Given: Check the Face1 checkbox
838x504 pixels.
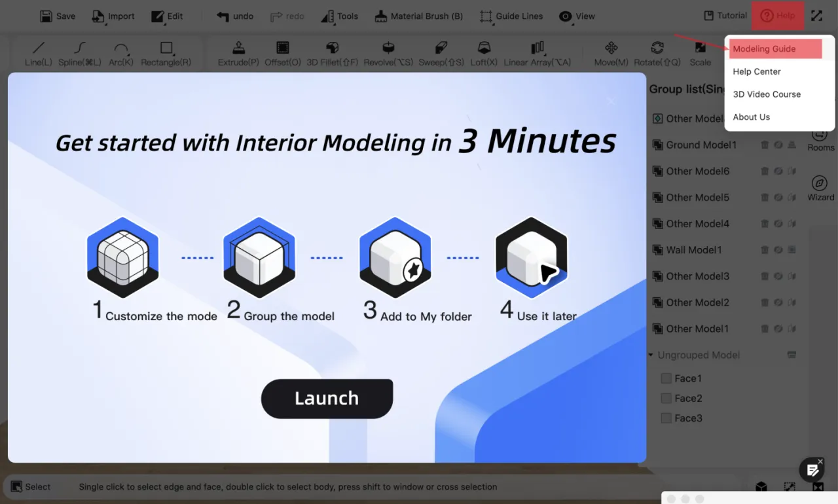Looking at the screenshot, I should coord(666,378).
